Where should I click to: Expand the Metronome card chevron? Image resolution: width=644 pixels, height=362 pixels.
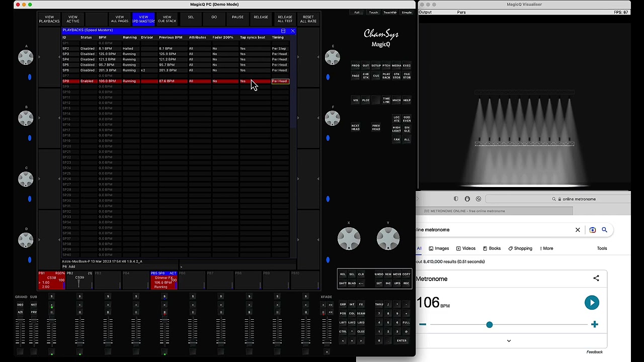509,341
